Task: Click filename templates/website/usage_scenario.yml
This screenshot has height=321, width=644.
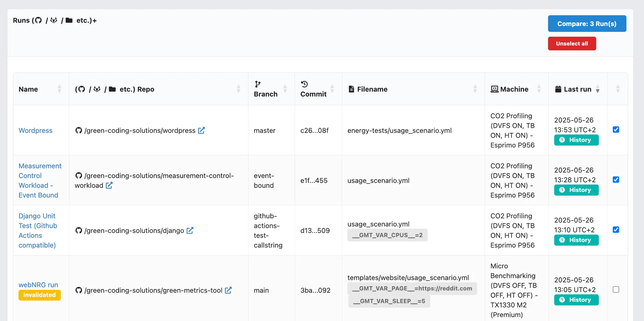Action: tap(408, 277)
